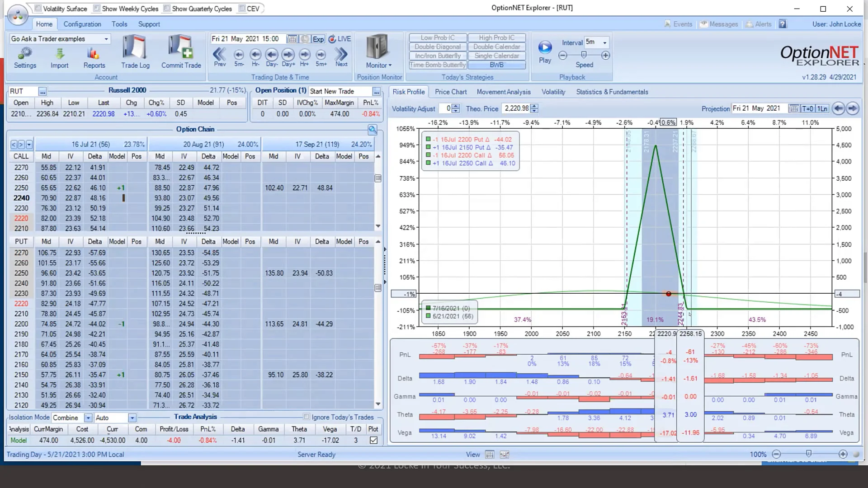This screenshot has width=868, height=488.
Task: Click the 1Ln button
Action: click(822, 109)
